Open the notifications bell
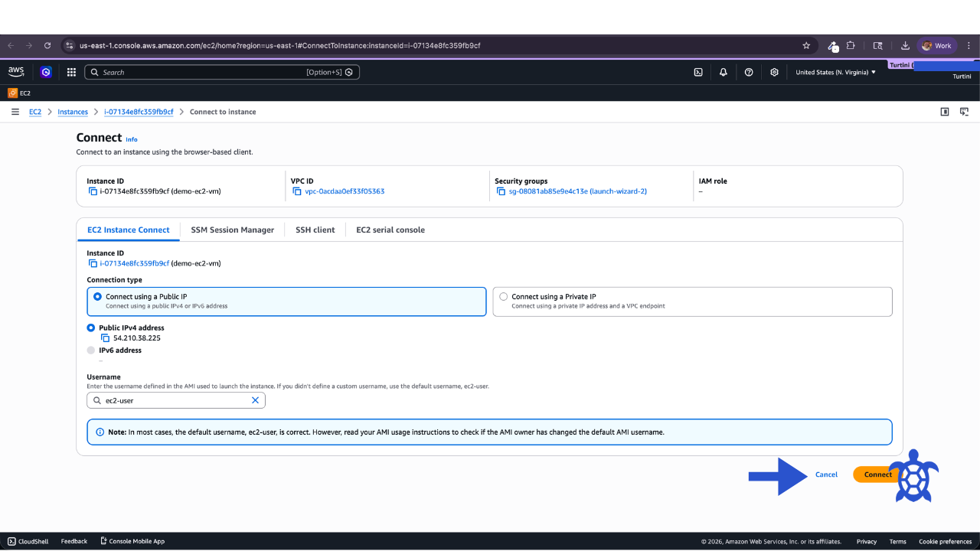 click(724, 72)
